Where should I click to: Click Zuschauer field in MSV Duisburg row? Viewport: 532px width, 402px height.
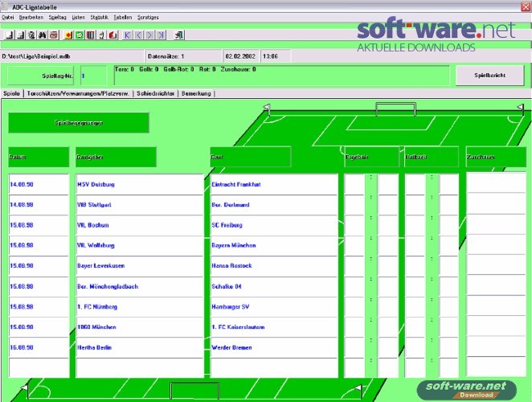496,183
